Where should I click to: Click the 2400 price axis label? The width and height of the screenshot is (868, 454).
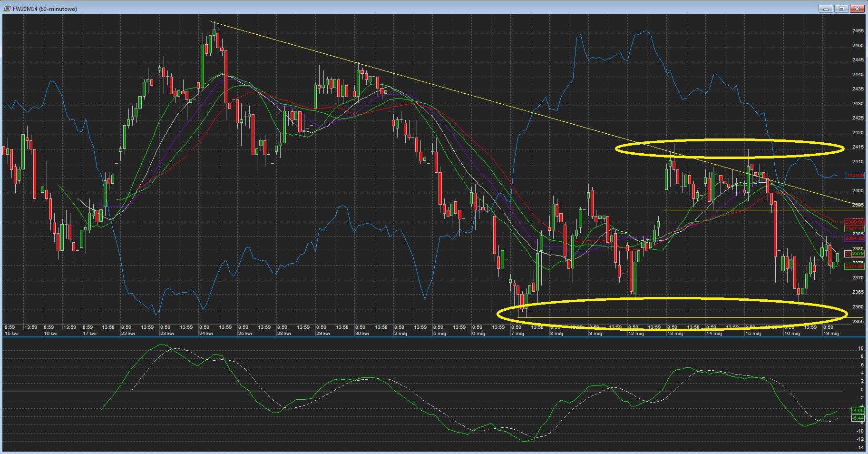pos(858,191)
